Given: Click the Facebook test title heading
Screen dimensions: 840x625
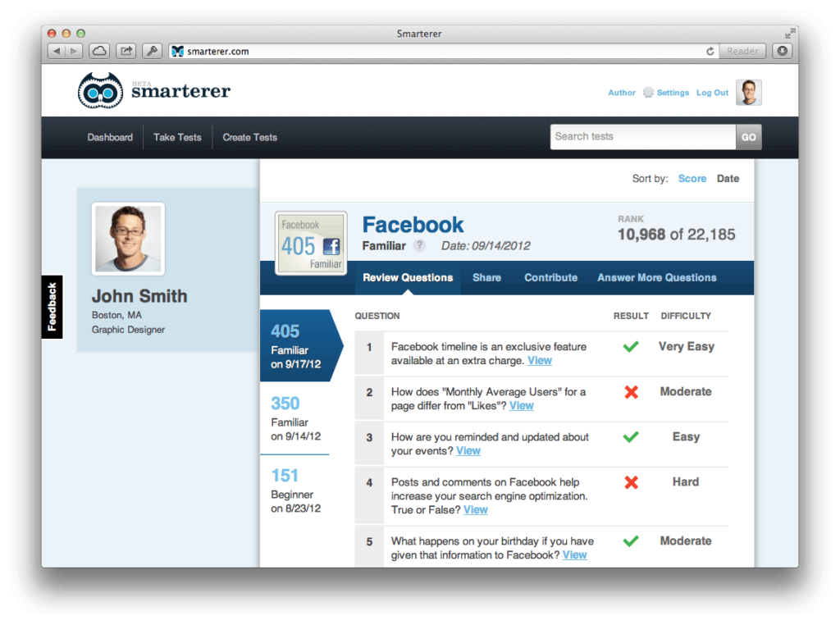Looking at the screenshot, I should click(413, 225).
